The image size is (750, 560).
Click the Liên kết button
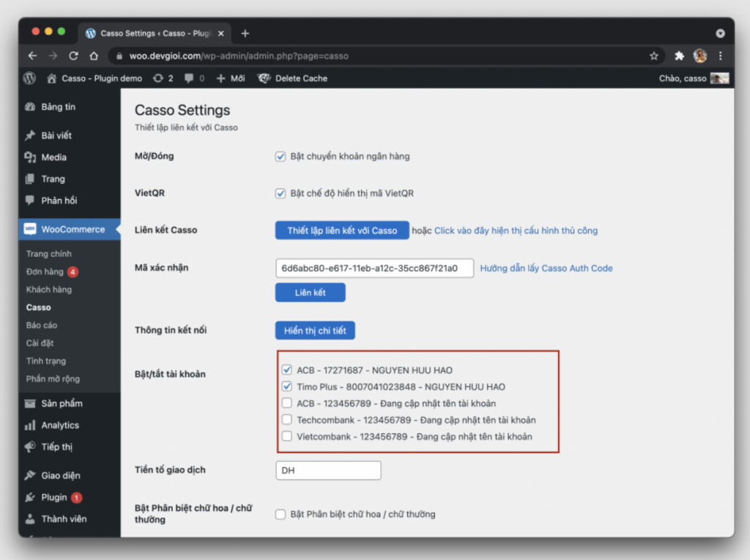[310, 292]
